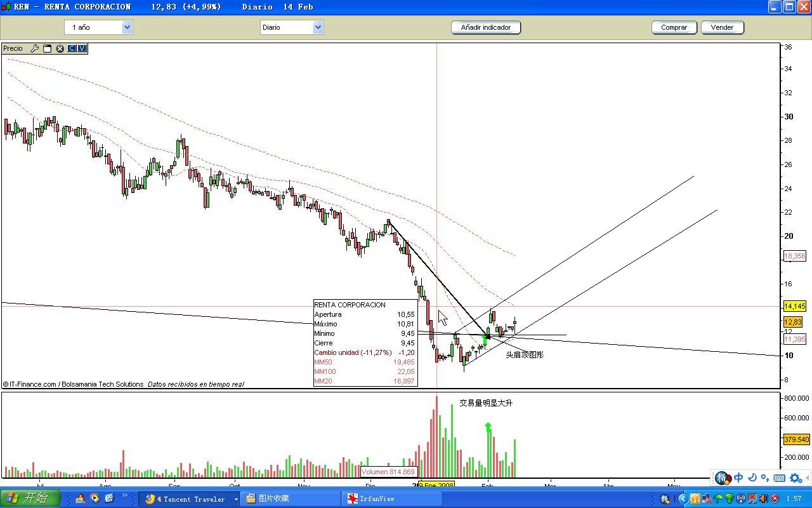Remove price panel using the X icon
Viewport: 812px width, 508px height.
tap(60, 48)
